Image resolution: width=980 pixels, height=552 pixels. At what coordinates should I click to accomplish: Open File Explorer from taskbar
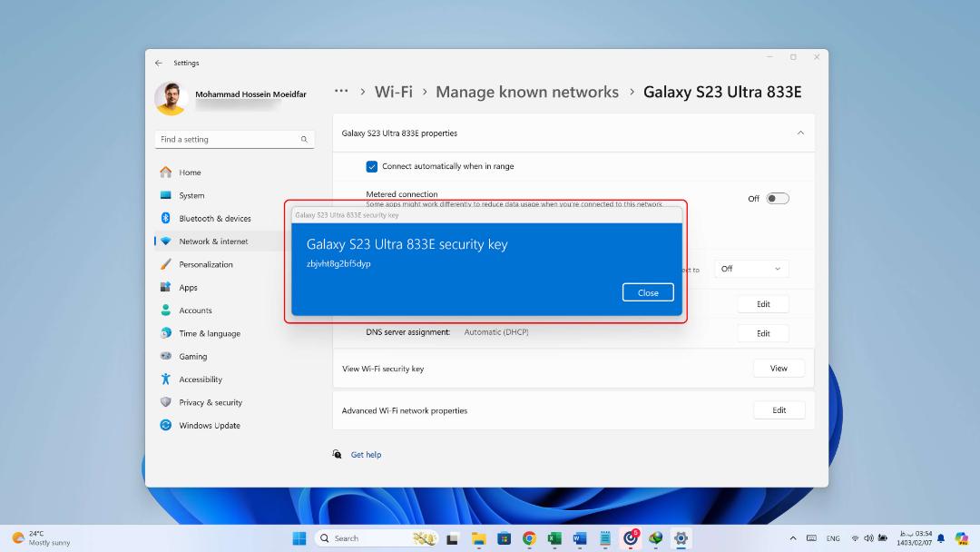479,538
